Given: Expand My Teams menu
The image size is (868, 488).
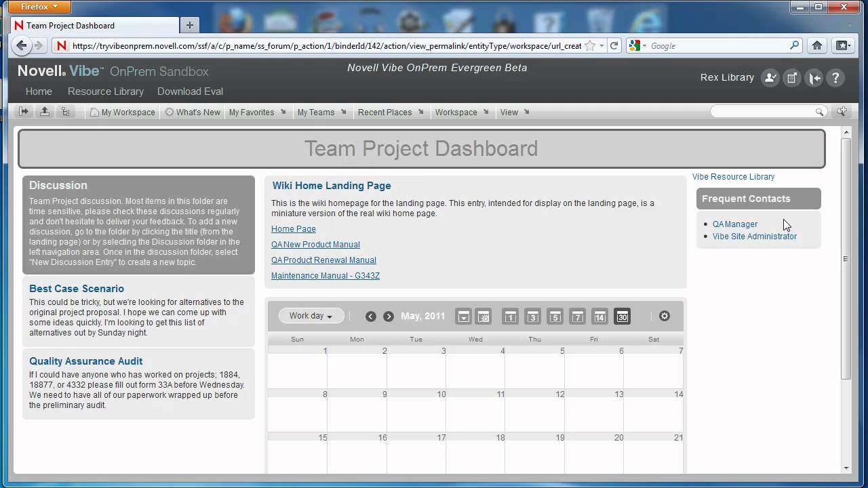Looking at the screenshot, I should point(322,113).
